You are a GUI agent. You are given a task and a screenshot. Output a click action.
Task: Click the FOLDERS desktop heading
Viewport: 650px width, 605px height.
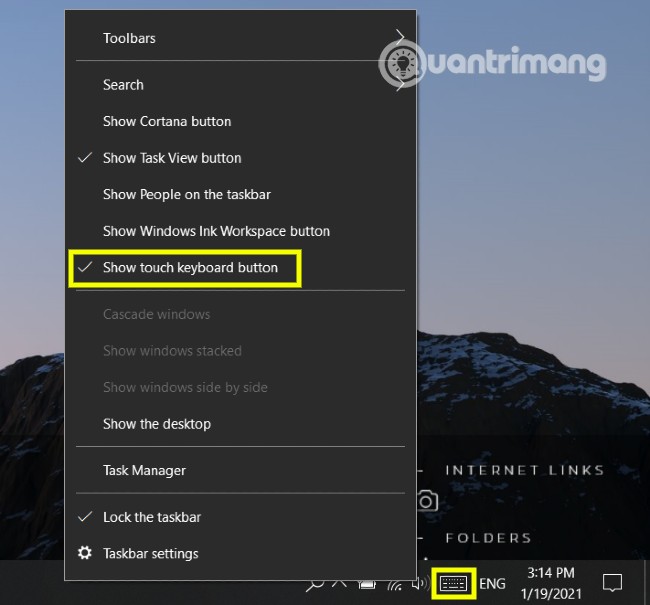click(488, 538)
